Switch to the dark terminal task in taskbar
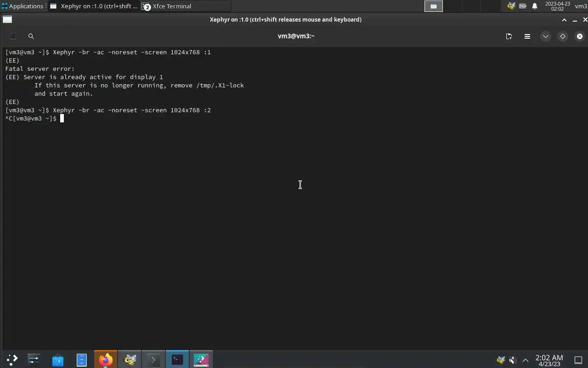 177,360
